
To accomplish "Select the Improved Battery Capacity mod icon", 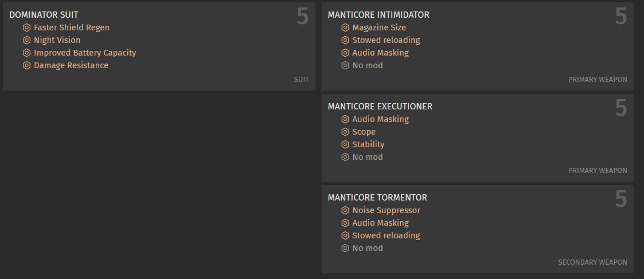I will click(x=27, y=53).
